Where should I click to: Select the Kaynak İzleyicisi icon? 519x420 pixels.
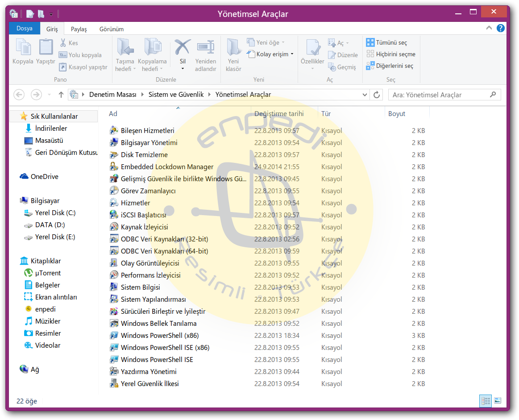tap(114, 227)
